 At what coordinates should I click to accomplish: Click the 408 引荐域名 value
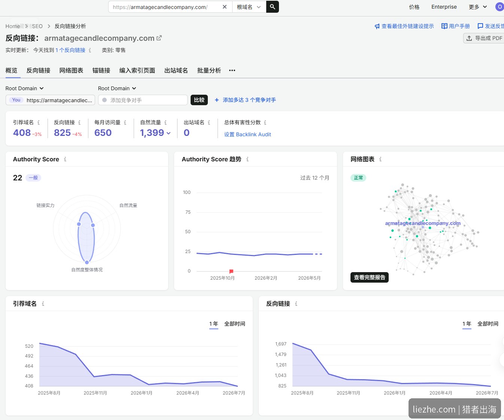pyautogui.click(x=22, y=133)
